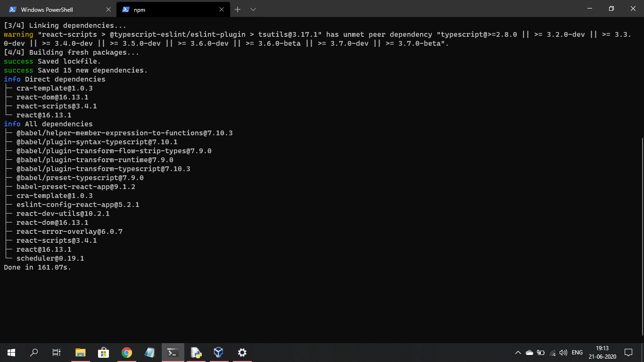Image resolution: width=644 pixels, height=362 pixels.
Task: Open VirtualBox from the taskbar
Action: click(218, 352)
